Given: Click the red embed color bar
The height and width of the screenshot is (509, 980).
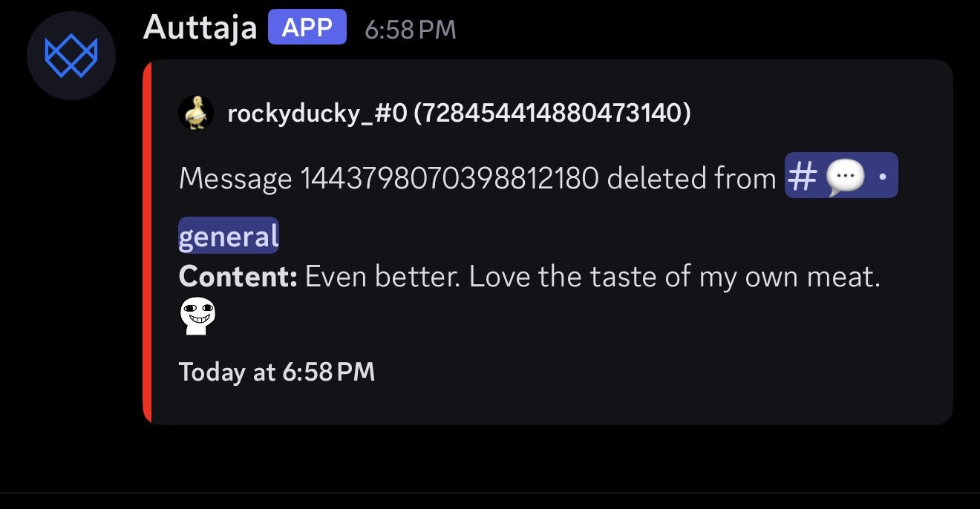Looking at the screenshot, I should 147,242.
